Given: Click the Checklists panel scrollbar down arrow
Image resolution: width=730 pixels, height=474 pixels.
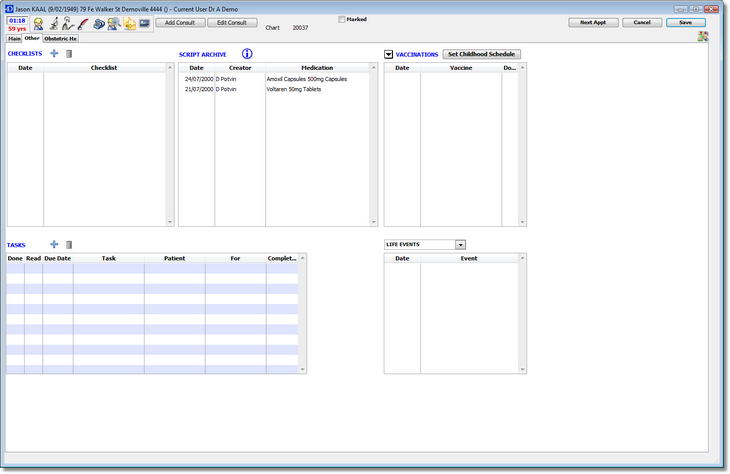Looking at the screenshot, I should pyautogui.click(x=170, y=222).
